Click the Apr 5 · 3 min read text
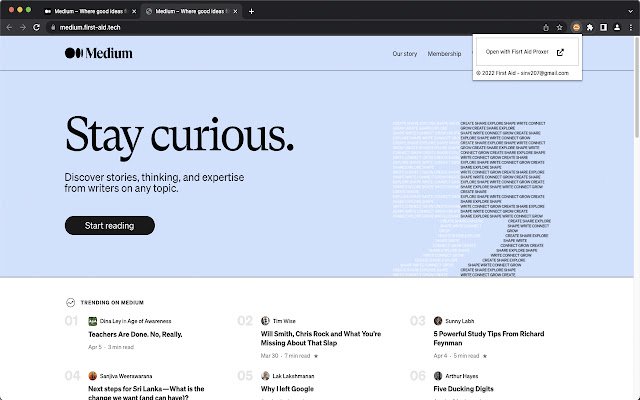This screenshot has height=400, width=640. point(111,347)
